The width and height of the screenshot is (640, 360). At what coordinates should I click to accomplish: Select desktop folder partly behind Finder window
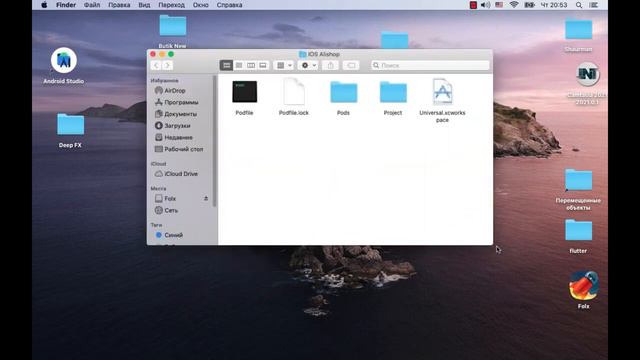click(395, 40)
